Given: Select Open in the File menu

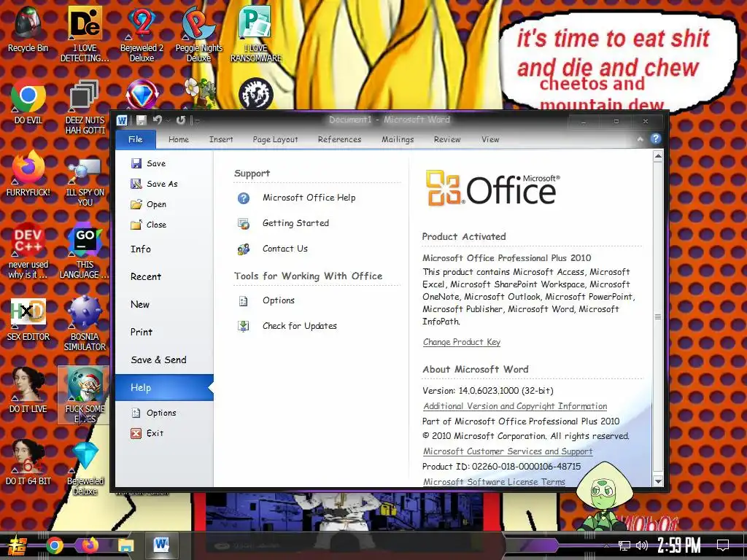Looking at the screenshot, I should (x=148, y=204).
